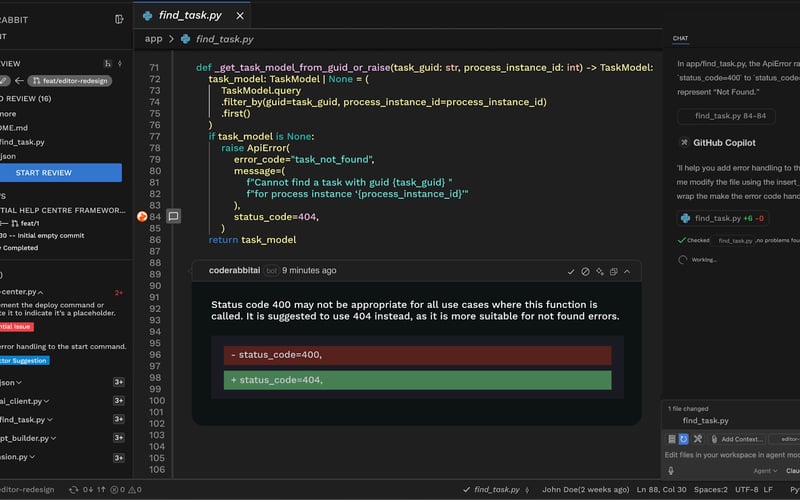800x500 pixels.
Task: Apply the suggestion with the checkmark icon
Action: pos(571,271)
